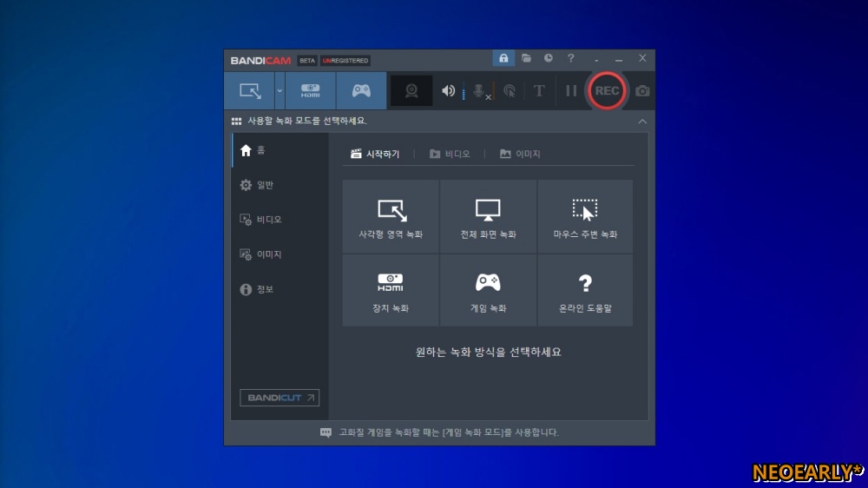The height and width of the screenshot is (488, 868).
Task: Click the lock icon in title bar
Action: (x=503, y=58)
